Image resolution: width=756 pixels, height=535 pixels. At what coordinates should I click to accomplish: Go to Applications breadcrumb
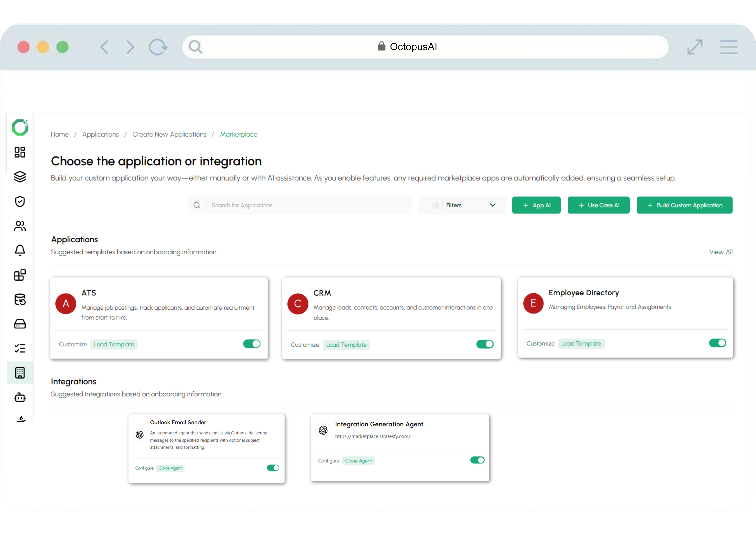pos(100,134)
